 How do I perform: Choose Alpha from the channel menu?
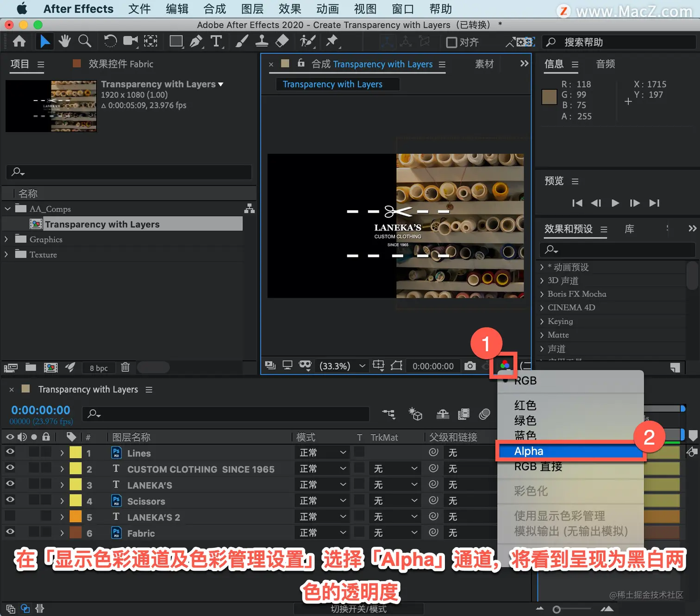(570, 451)
